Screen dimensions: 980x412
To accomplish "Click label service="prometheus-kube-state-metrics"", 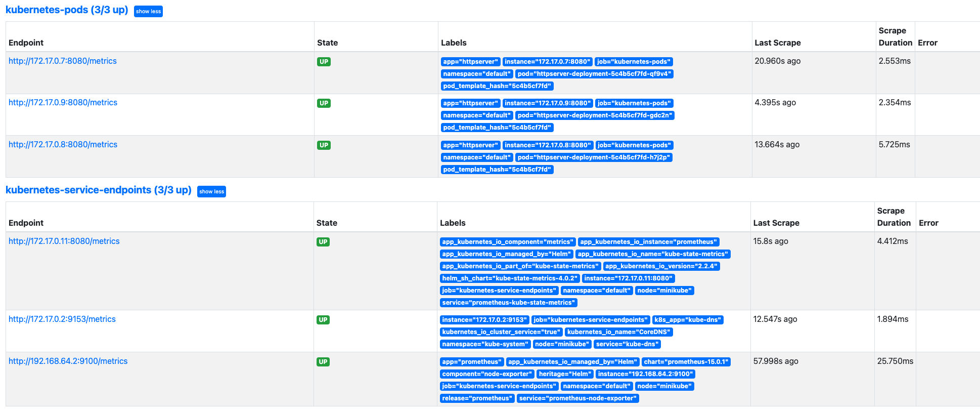I will (509, 303).
